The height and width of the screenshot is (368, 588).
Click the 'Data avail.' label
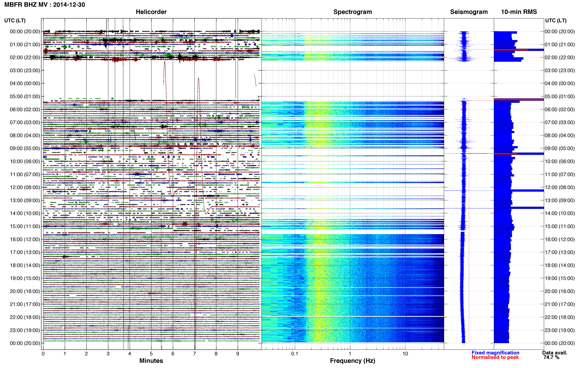coord(555,353)
